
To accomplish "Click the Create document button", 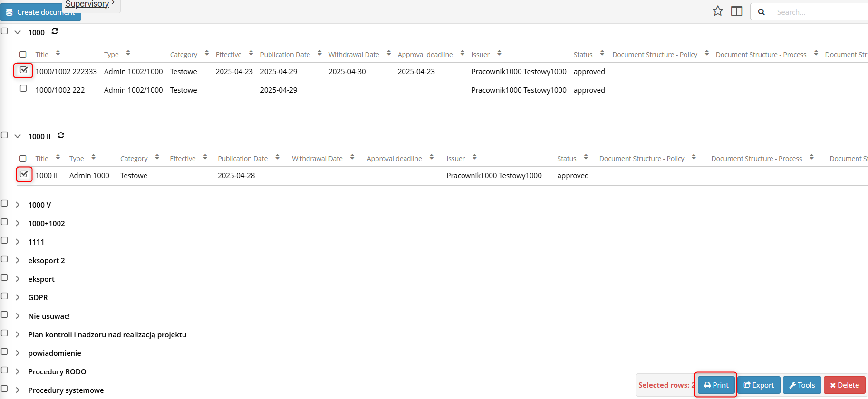I will click(40, 12).
